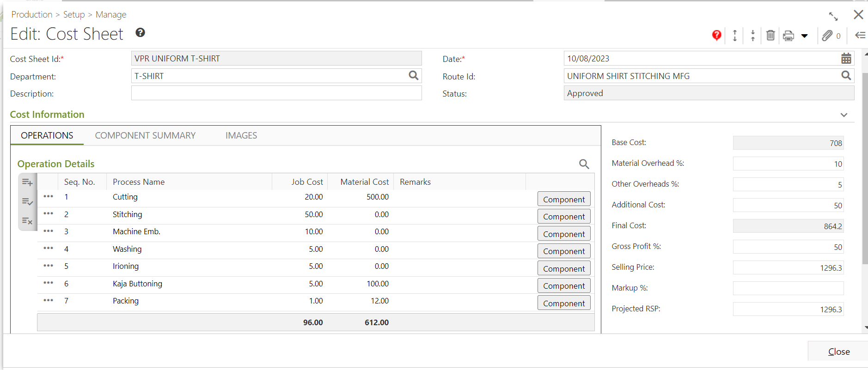Click the Remarks column header
This screenshot has height=370, width=868.
click(459, 182)
